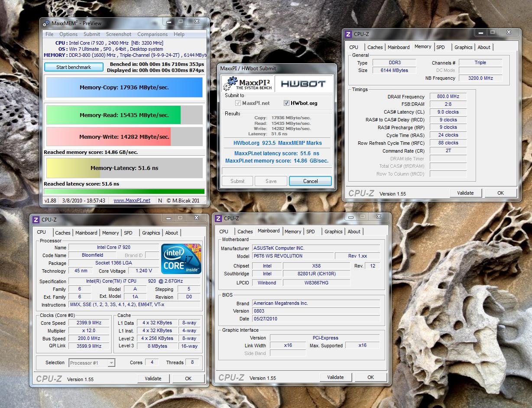Switch to Mainboard tab in Memory window
This screenshot has width=532, height=408.
coord(399,47)
